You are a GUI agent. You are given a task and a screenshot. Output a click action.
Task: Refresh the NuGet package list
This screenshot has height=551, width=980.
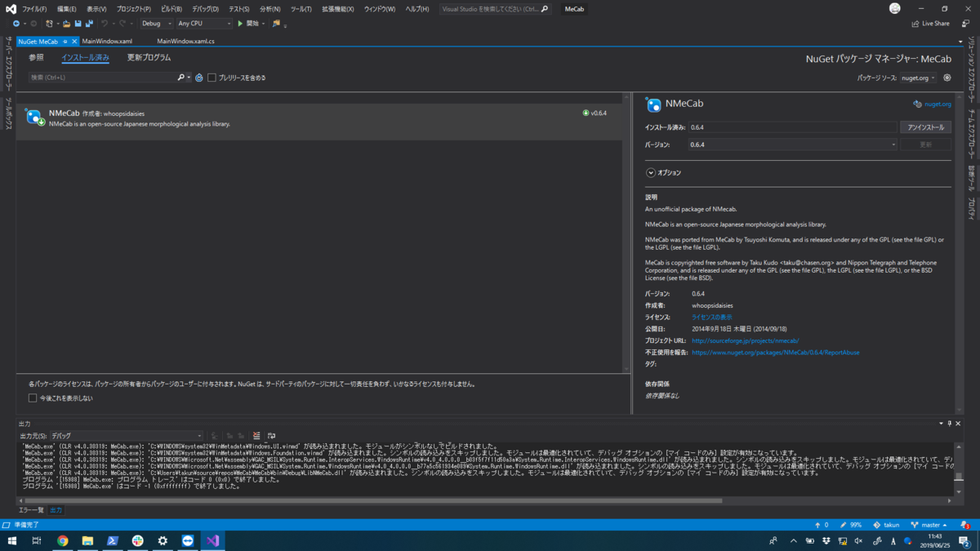coord(199,78)
